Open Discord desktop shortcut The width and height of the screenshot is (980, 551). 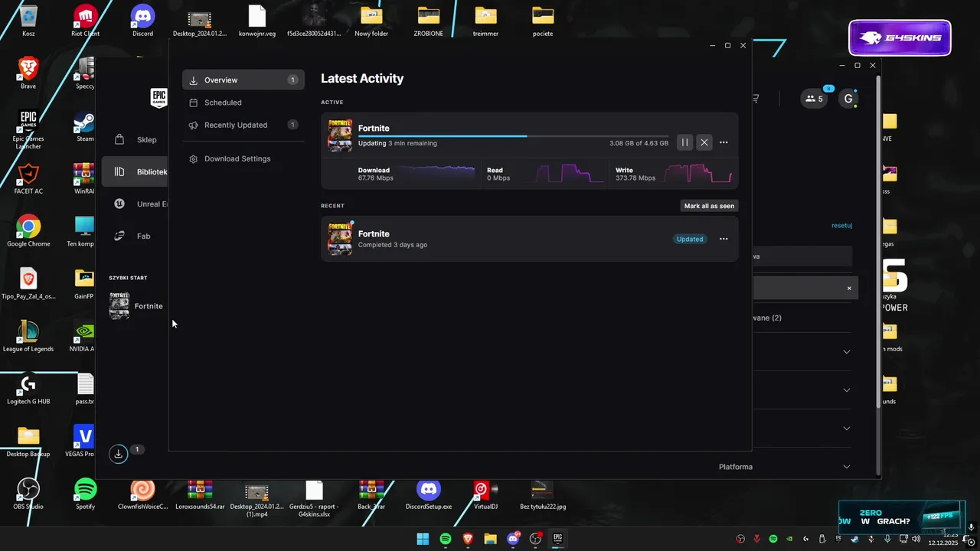tap(142, 21)
